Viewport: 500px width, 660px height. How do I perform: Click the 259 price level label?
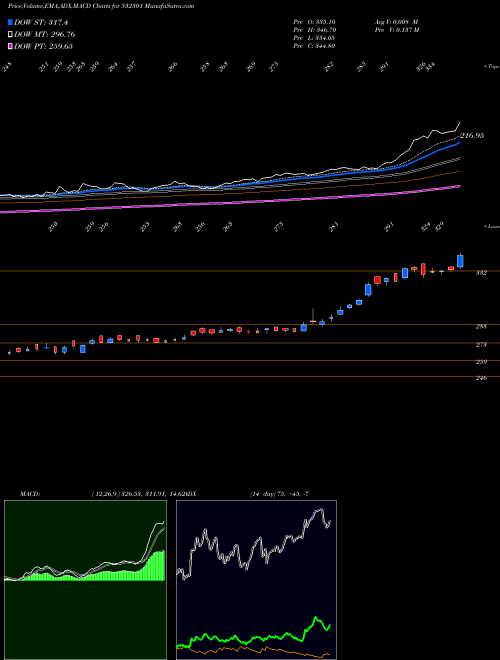pyautogui.click(x=481, y=362)
